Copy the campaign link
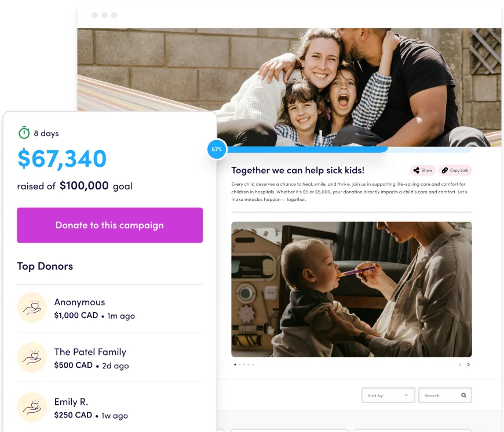 point(455,170)
